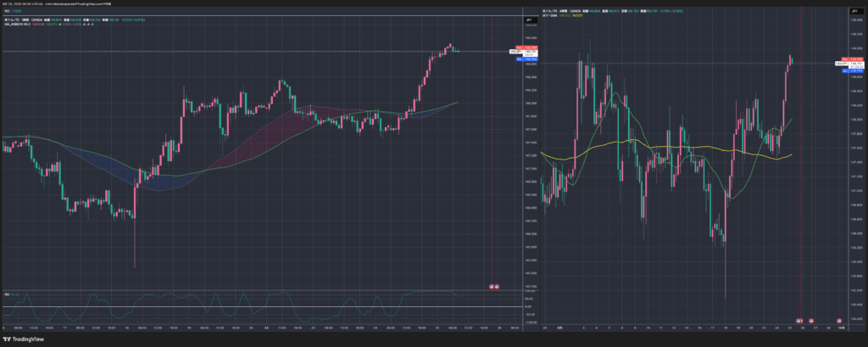Click the TradingView logo at bottom left

click(24, 339)
